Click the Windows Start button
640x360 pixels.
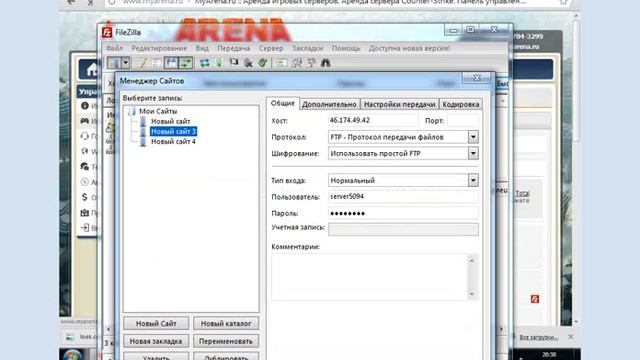tap(73, 355)
